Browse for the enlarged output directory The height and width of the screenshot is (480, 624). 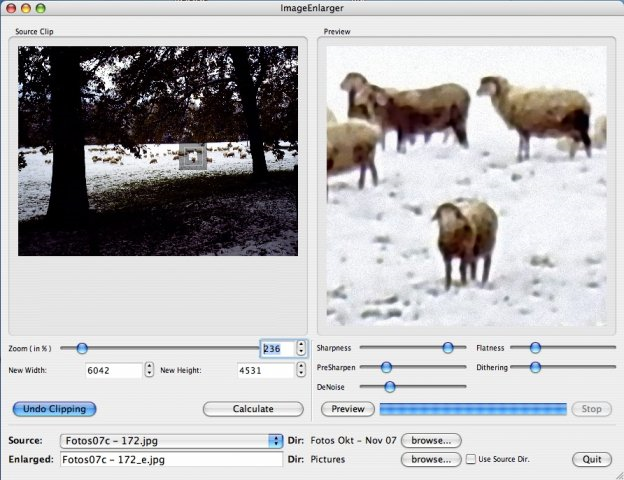point(431,460)
